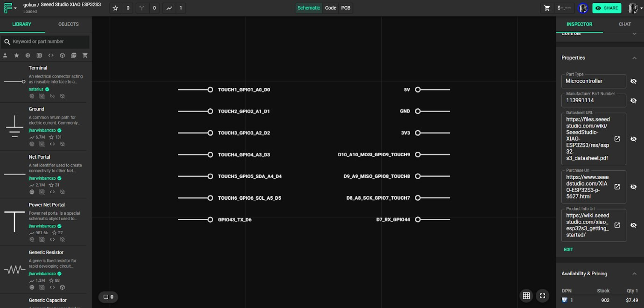
Task: Toggle visibility of Purchase Url property
Action: tap(633, 187)
